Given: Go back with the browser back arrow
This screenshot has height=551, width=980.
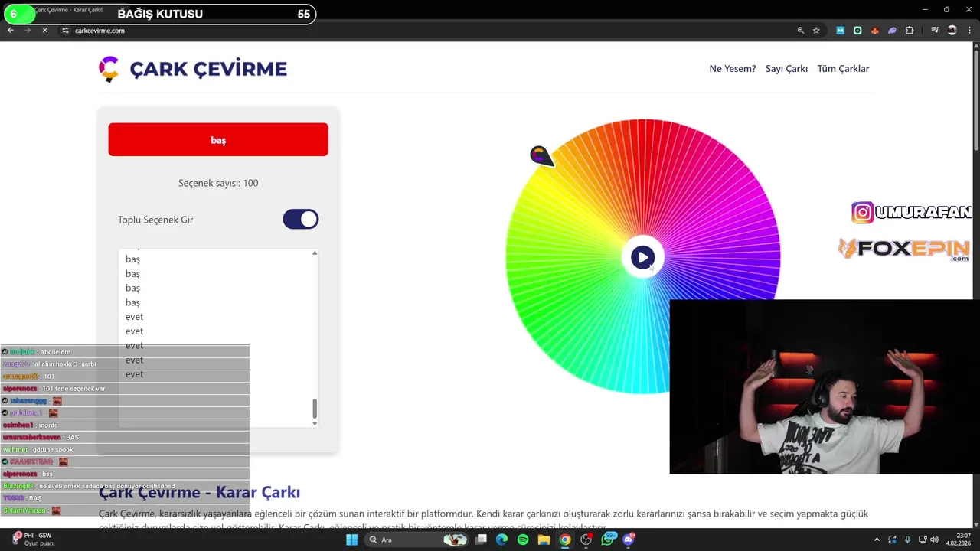Looking at the screenshot, I should pos(11,31).
